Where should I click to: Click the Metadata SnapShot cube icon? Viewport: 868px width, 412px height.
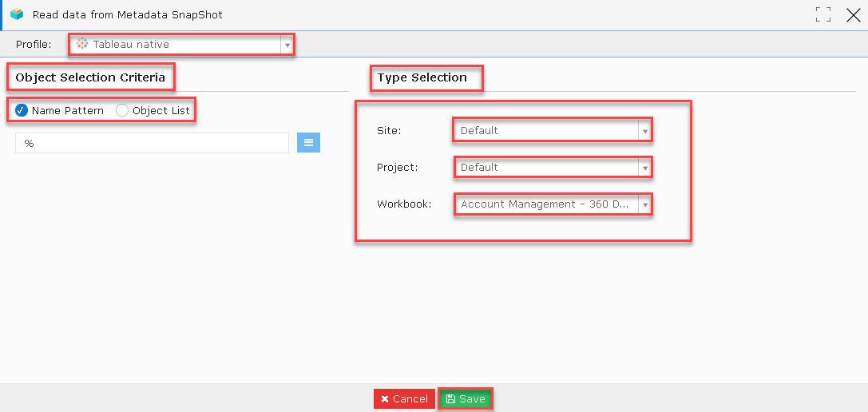click(x=17, y=14)
